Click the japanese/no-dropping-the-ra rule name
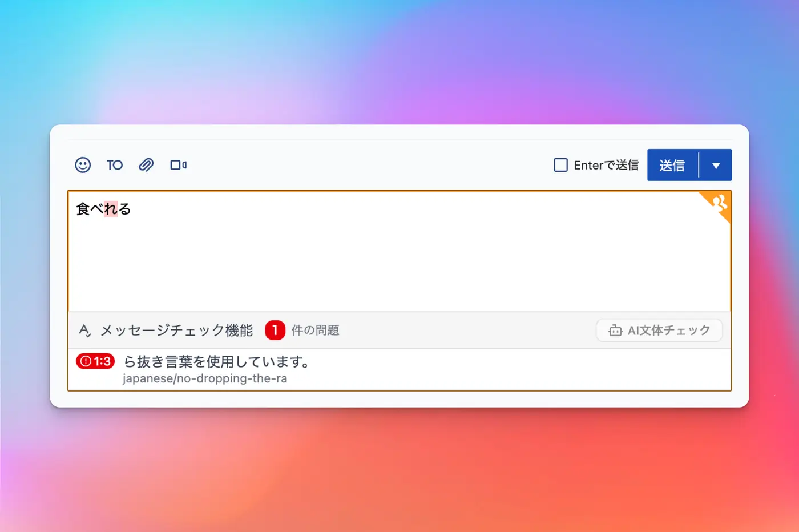799x532 pixels. click(x=205, y=378)
